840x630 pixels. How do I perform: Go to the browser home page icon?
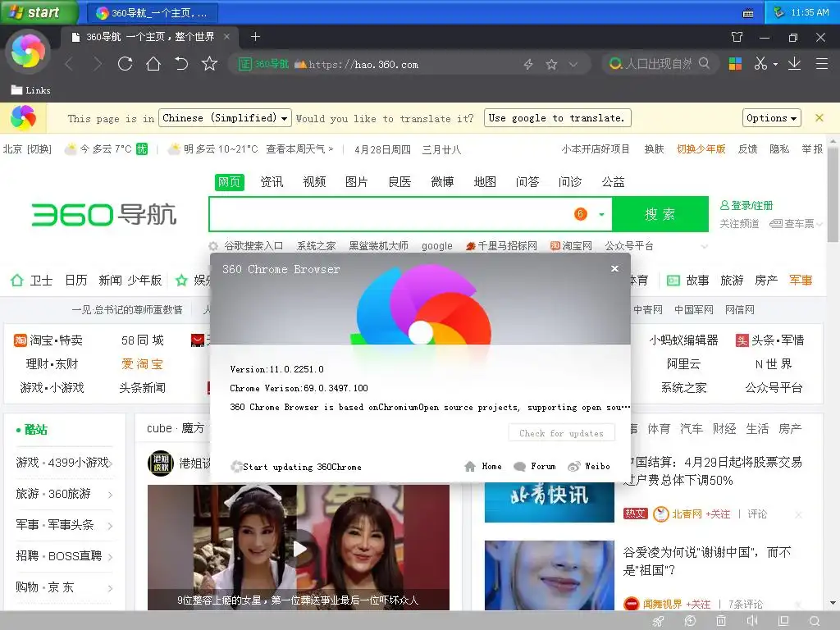point(153,64)
